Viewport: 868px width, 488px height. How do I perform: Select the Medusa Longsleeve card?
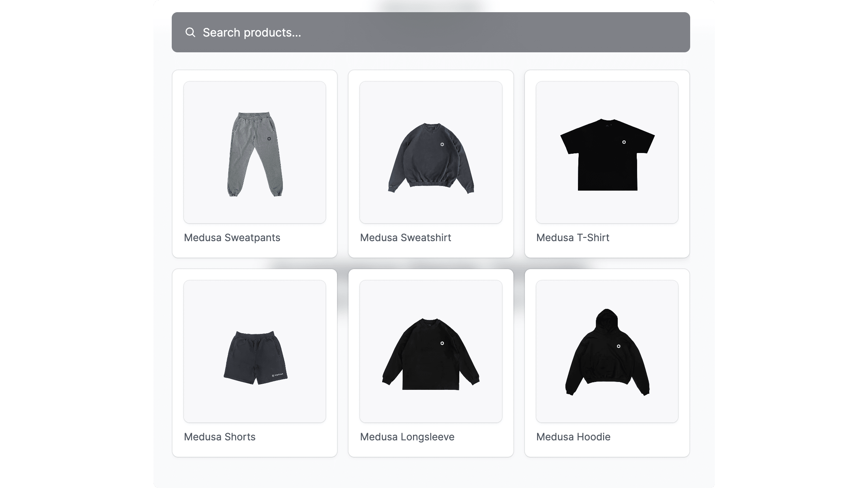coord(431,363)
